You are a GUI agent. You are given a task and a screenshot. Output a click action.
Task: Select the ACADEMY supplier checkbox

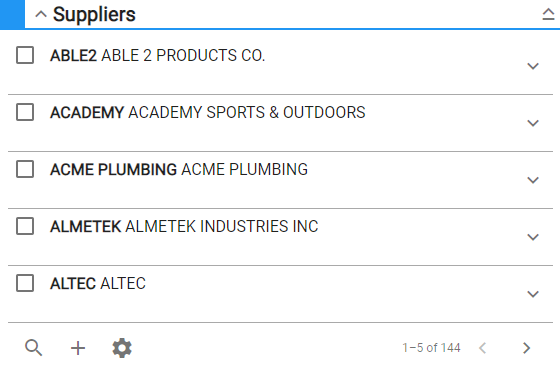25,112
